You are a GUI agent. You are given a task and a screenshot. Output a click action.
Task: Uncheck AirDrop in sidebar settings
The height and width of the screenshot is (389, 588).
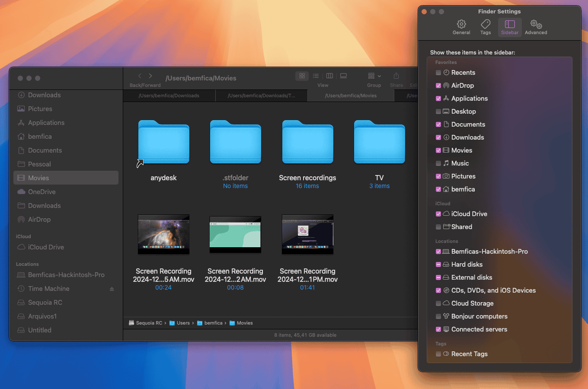438,86
